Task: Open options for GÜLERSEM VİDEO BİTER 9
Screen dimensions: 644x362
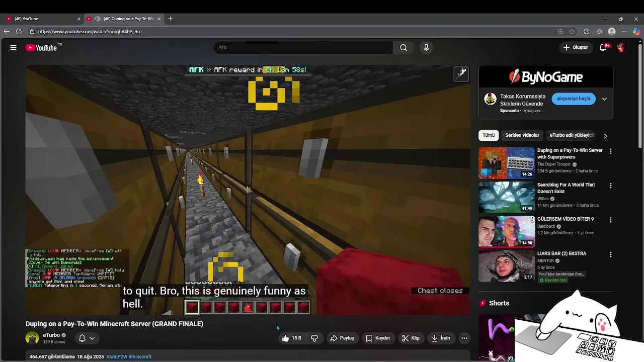Action: 611,220
